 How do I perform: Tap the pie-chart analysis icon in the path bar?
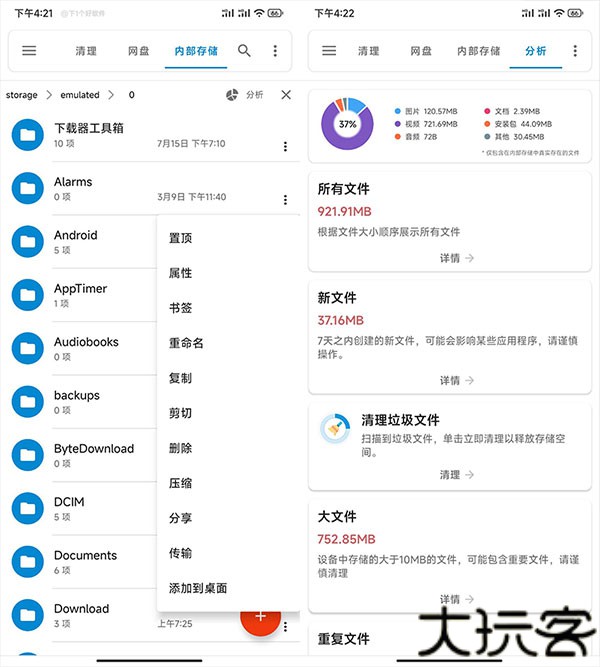click(x=232, y=95)
